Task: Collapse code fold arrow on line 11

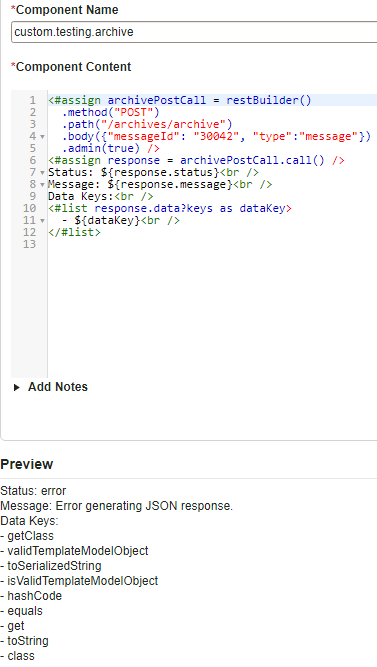Action: [42, 221]
